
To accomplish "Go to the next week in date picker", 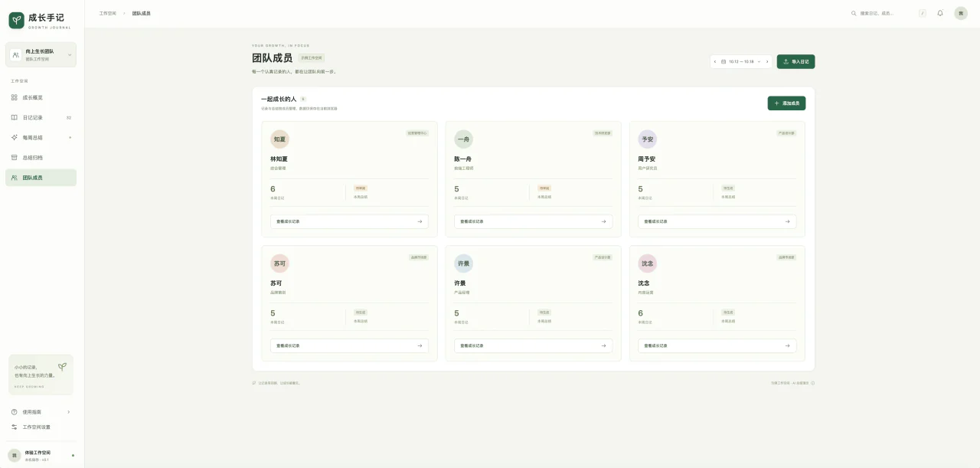I will point(767,61).
